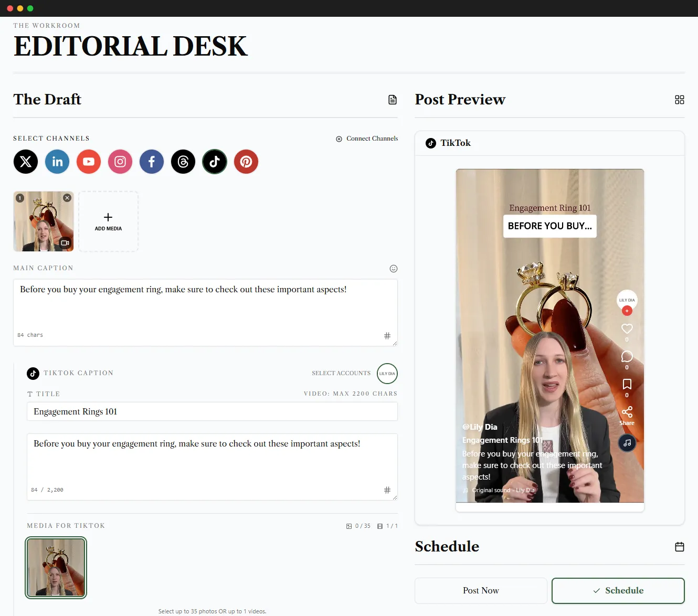Click the hashtag icon in the TikTok caption

tap(387, 490)
